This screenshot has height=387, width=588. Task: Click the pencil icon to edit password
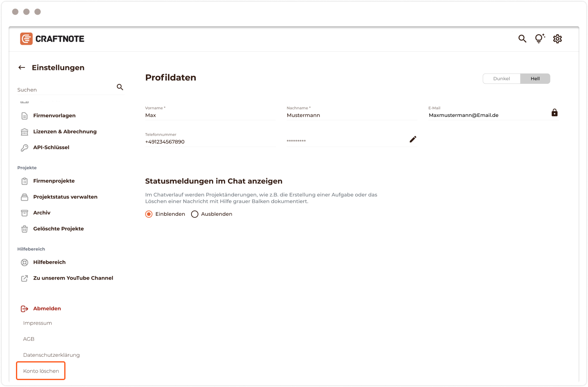[x=413, y=139]
